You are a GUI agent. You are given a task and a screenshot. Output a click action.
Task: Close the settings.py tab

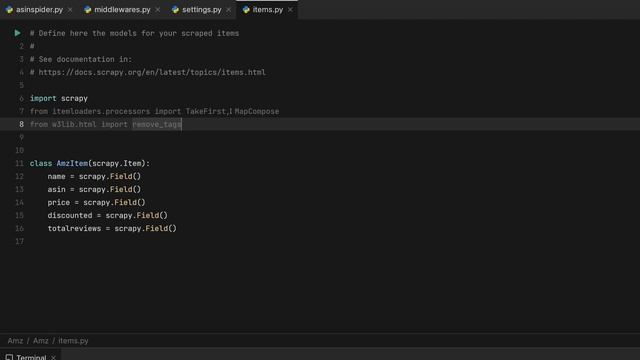tap(228, 9)
